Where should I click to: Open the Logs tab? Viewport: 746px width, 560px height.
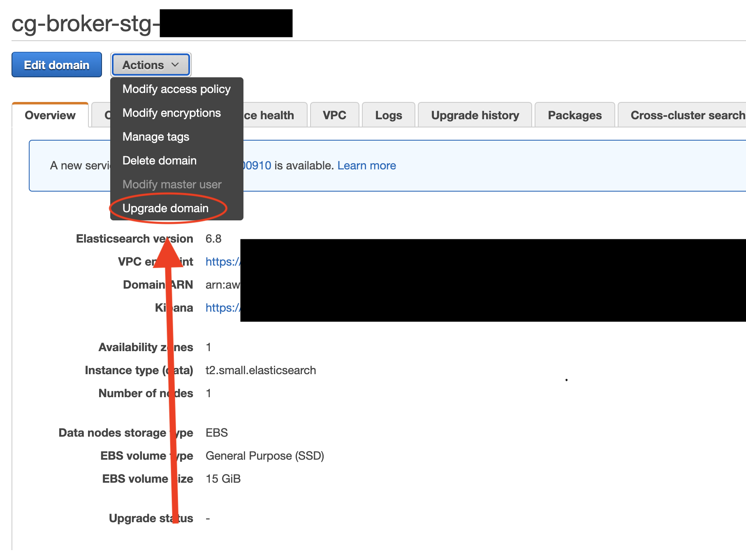pyautogui.click(x=389, y=115)
